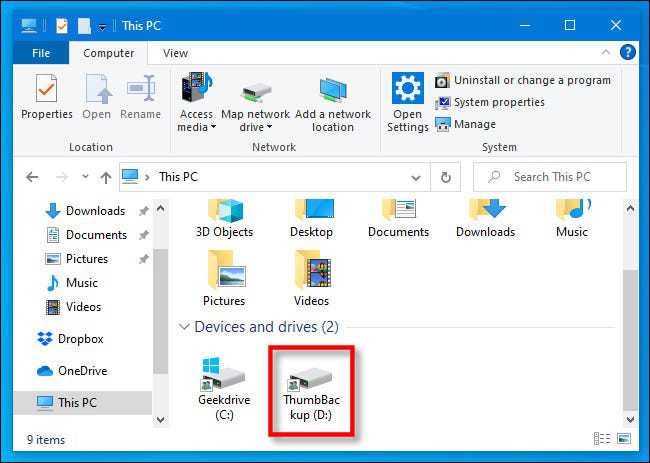The width and height of the screenshot is (650, 463).
Task: Minimize the This PC window
Action: pyautogui.click(x=525, y=26)
